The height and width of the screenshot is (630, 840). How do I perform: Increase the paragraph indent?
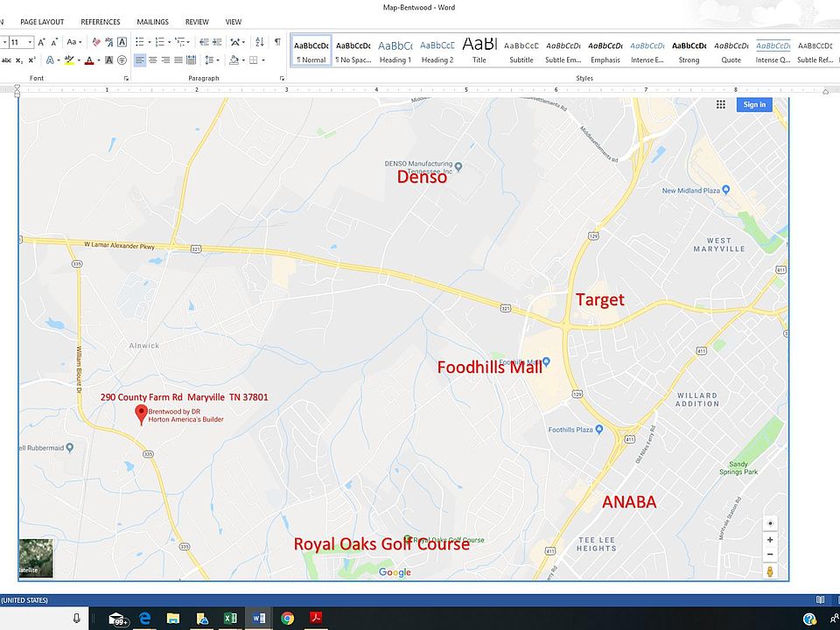217,42
